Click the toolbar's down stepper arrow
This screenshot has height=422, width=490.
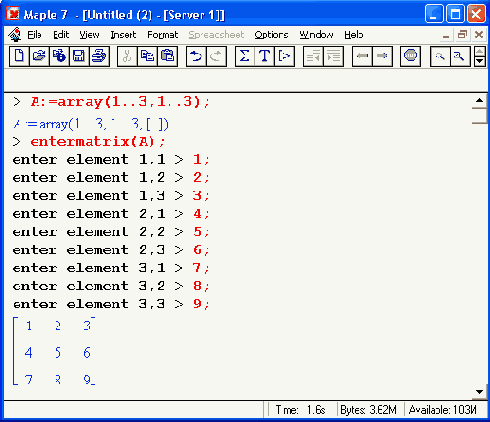click(480, 61)
